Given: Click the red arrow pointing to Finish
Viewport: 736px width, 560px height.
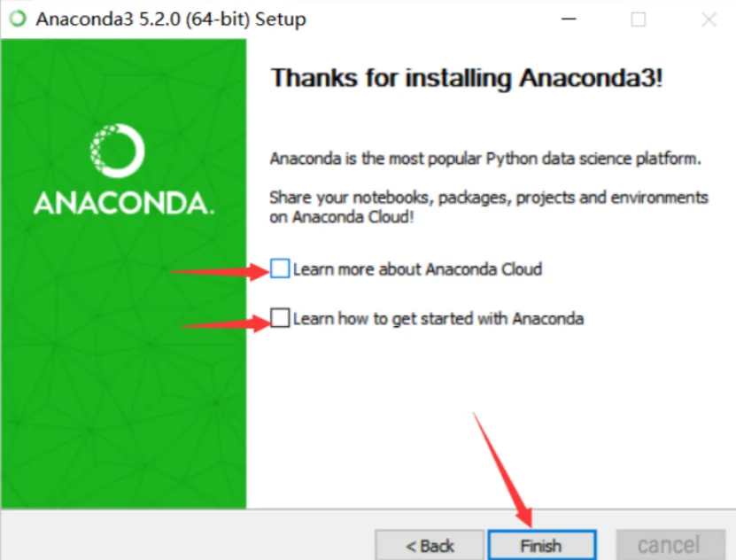Looking at the screenshot, I should pyautogui.click(x=503, y=470).
